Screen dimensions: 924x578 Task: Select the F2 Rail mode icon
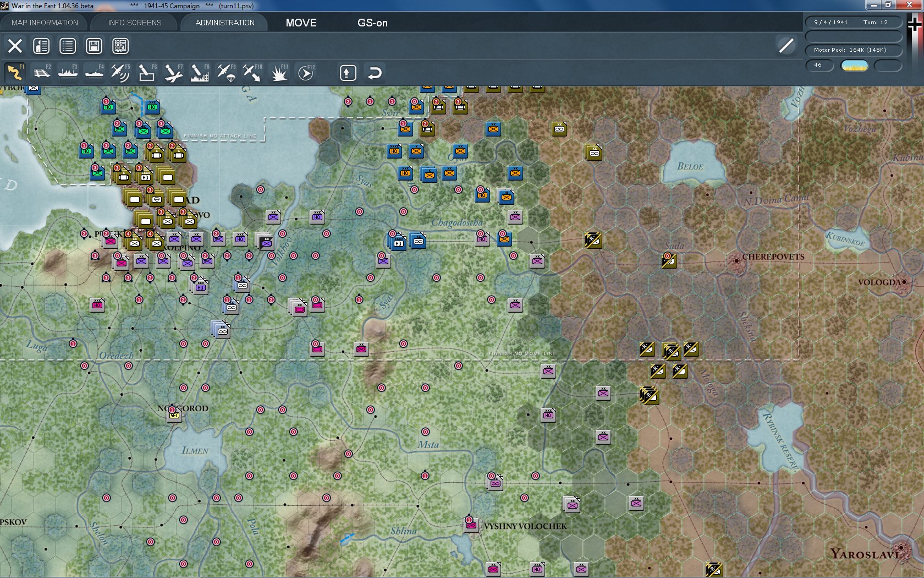41,73
